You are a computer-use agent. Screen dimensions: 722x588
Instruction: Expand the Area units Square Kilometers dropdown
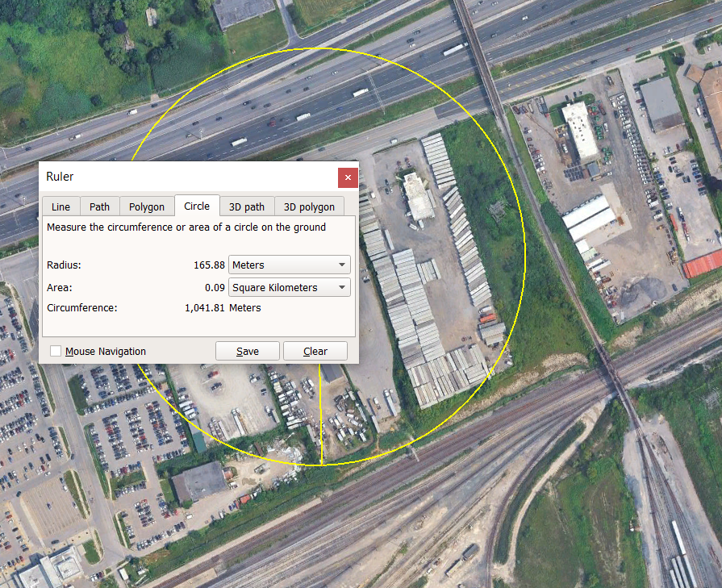pos(290,287)
